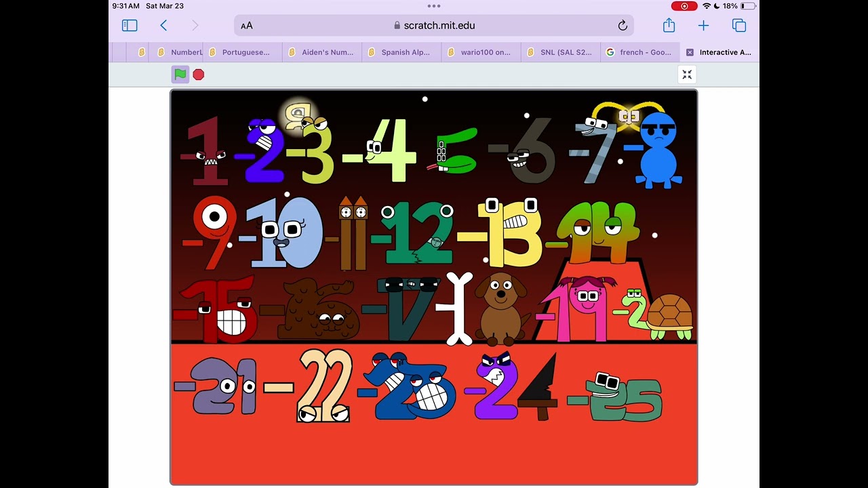Tap the red screen recording indicator

[684, 6]
